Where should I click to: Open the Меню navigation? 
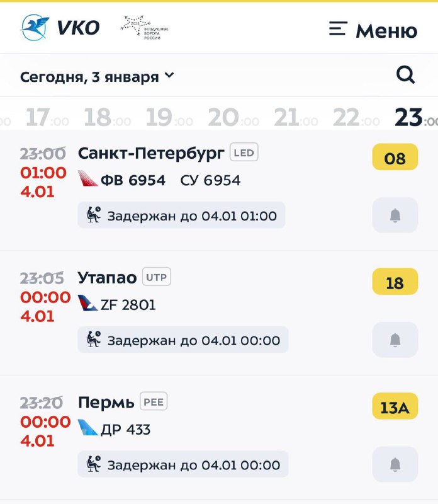pos(379,30)
